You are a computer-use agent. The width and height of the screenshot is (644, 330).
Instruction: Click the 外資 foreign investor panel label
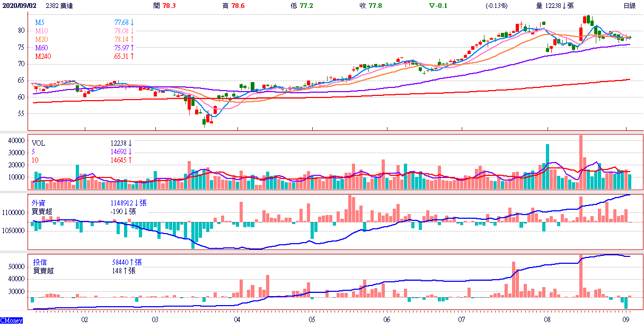point(38,203)
